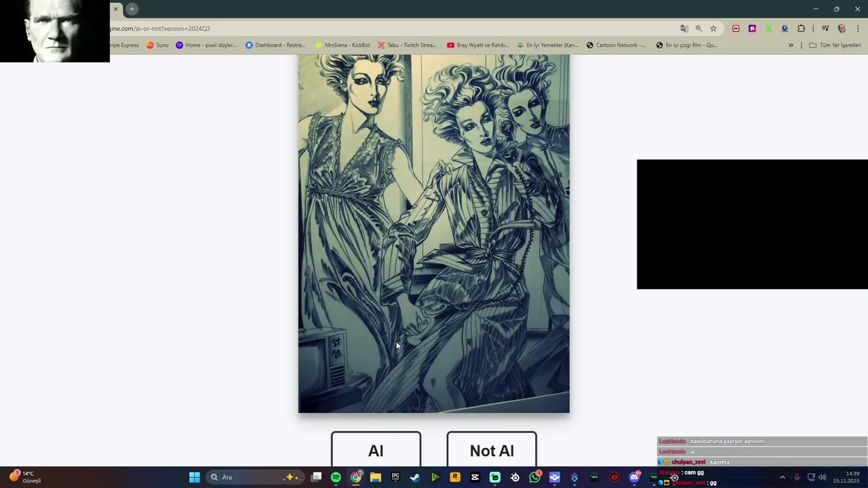Screen dimensions: 868x488
Task: Open the Windows Start menu
Action: tap(194, 477)
